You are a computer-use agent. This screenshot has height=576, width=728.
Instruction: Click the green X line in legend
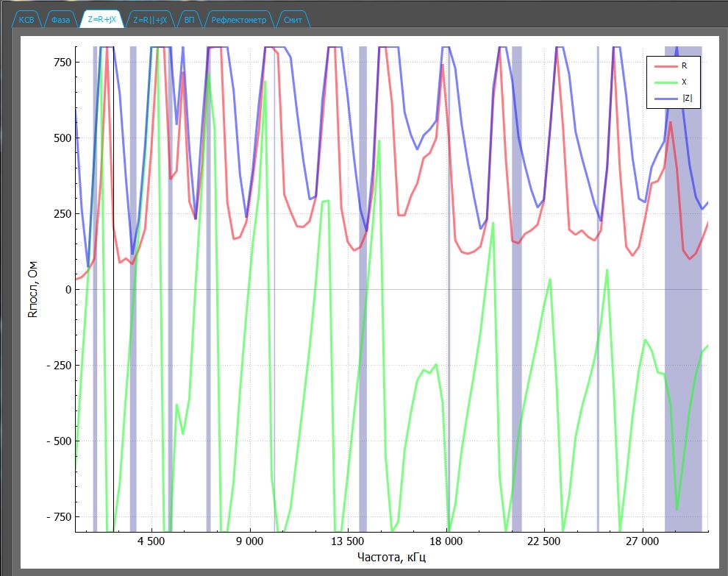tap(664, 82)
